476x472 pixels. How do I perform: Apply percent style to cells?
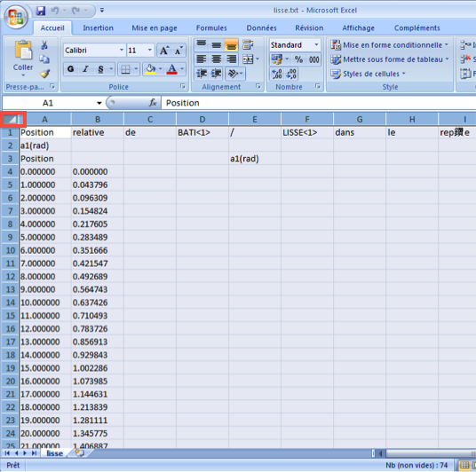pyautogui.click(x=298, y=59)
